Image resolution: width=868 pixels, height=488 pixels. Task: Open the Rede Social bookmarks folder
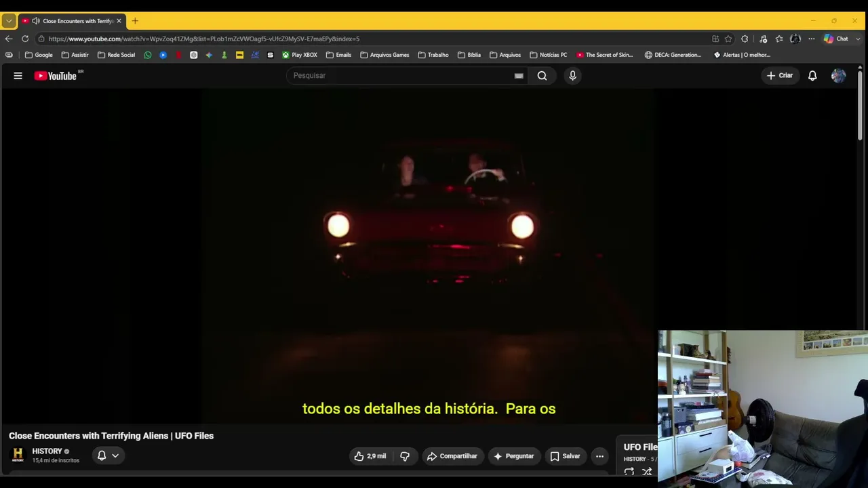pyautogui.click(x=116, y=55)
